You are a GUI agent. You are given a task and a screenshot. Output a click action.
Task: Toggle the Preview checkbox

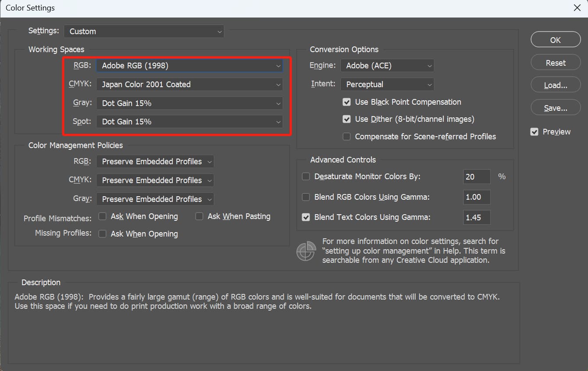click(x=534, y=132)
